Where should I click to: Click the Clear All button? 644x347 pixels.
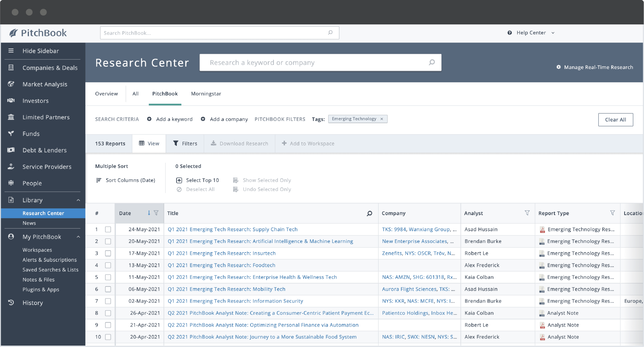(615, 119)
